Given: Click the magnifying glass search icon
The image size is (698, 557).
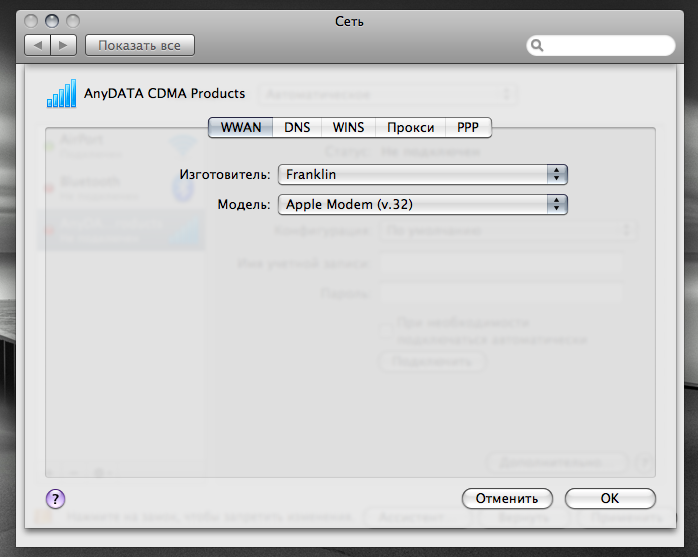Looking at the screenshot, I should coord(537,45).
